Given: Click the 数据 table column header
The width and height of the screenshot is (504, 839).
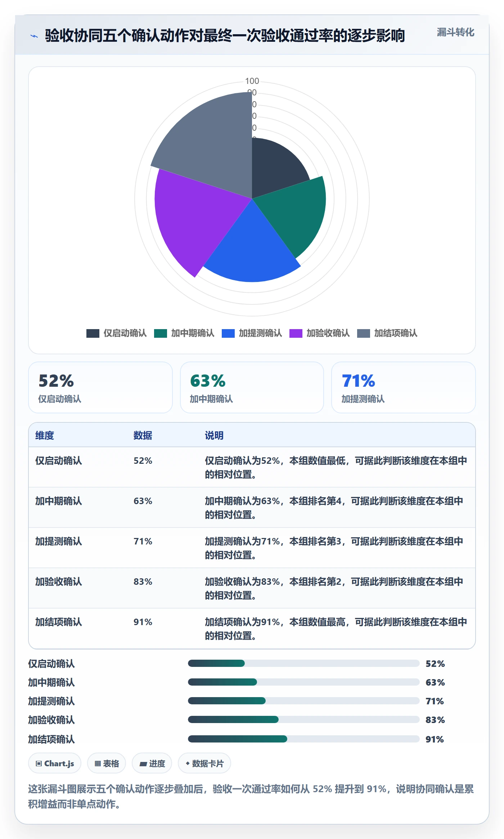Looking at the screenshot, I should coord(143,435).
